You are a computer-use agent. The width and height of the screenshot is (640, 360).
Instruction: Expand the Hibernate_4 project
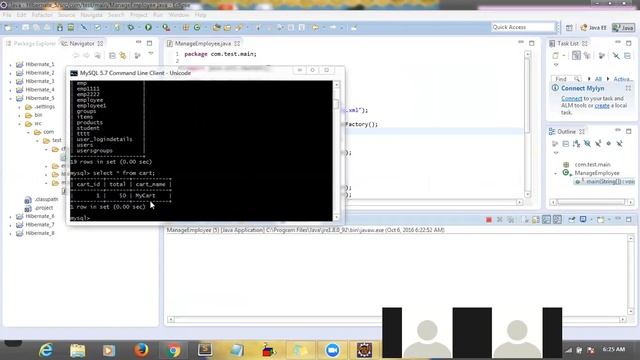click(10, 90)
